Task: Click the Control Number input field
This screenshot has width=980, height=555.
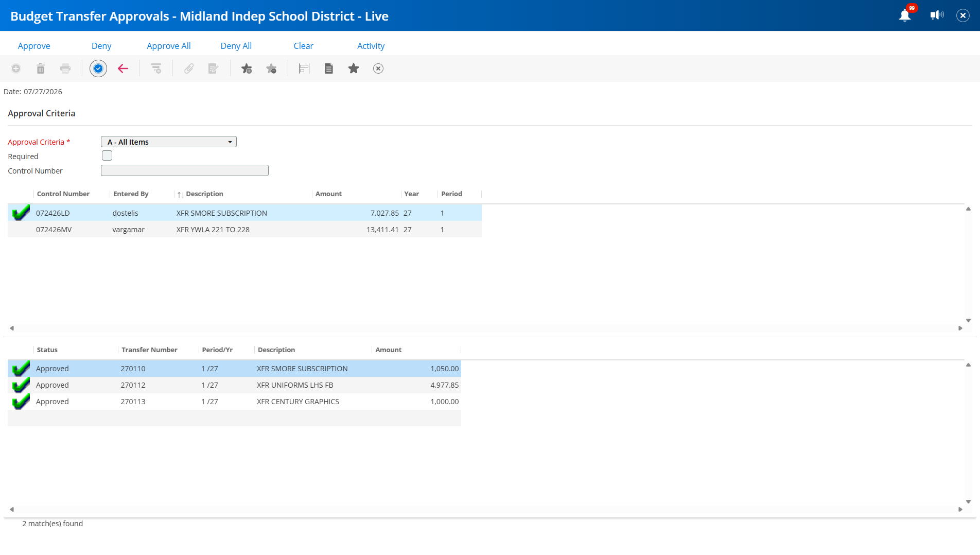Action: click(185, 170)
